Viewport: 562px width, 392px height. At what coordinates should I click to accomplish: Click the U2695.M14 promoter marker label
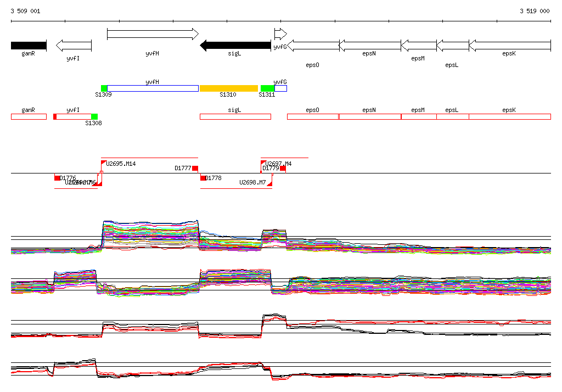121,164
